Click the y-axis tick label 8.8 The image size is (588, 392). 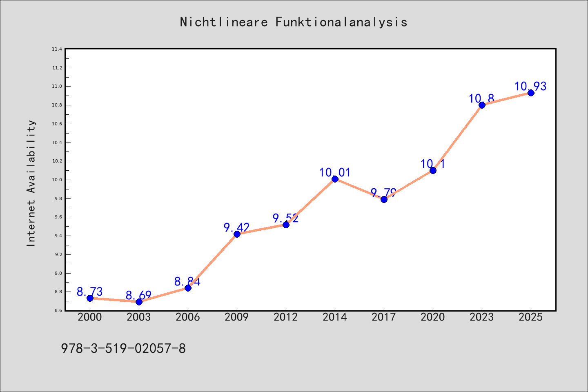click(x=58, y=292)
